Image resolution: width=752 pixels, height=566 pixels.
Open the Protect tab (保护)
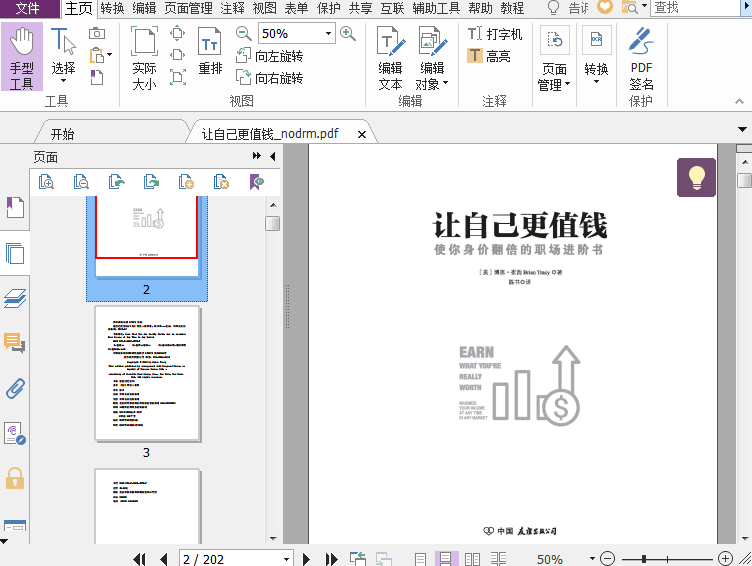point(329,8)
